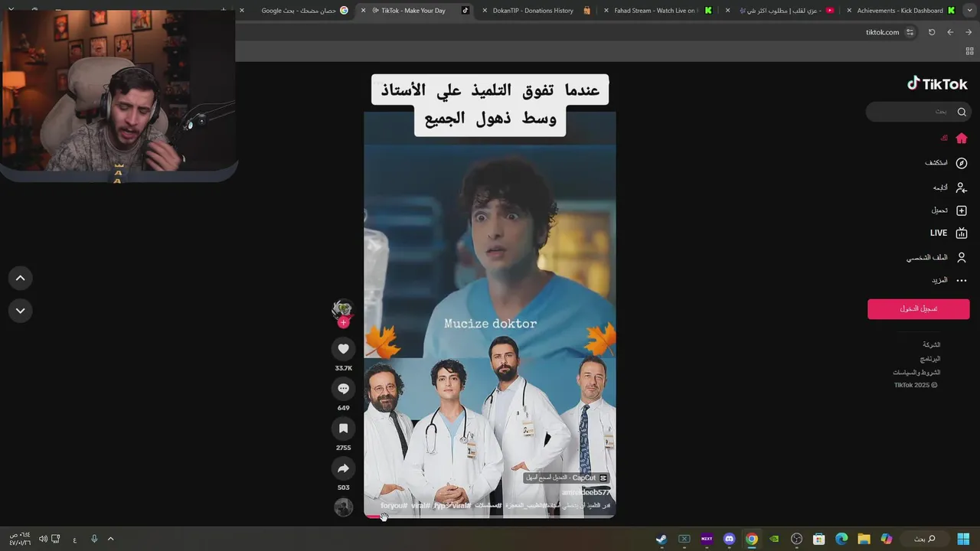Click the microphone tray icon
The height and width of the screenshot is (551, 980).
[94, 539]
